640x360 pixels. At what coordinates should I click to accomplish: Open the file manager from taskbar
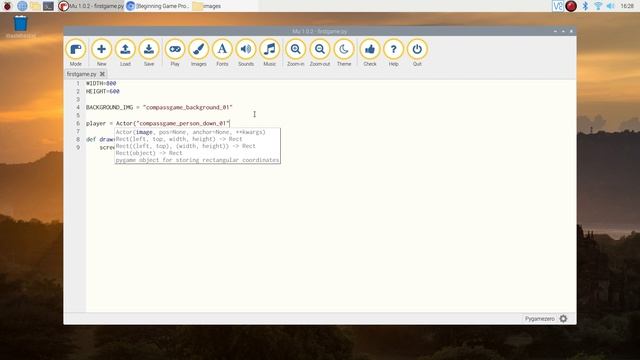[x=36, y=6]
